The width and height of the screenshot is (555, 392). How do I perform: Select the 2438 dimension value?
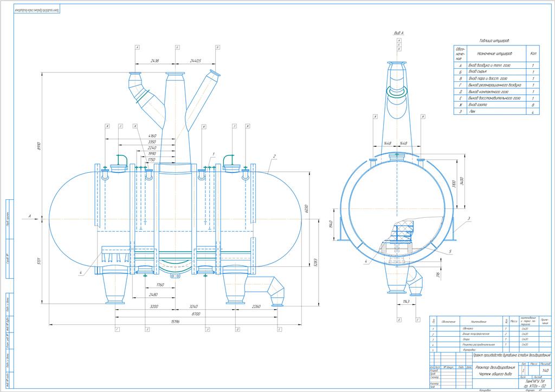pyautogui.click(x=154, y=61)
